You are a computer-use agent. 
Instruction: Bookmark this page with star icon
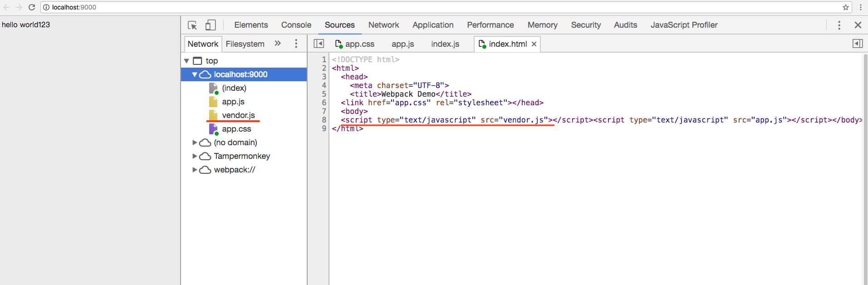[x=846, y=7]
